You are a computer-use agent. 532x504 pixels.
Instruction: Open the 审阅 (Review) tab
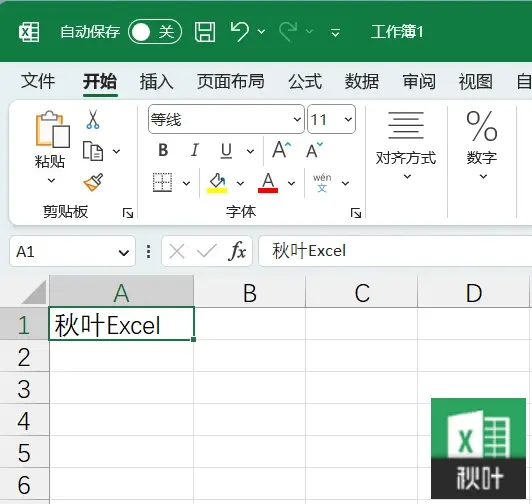point(419,81)
